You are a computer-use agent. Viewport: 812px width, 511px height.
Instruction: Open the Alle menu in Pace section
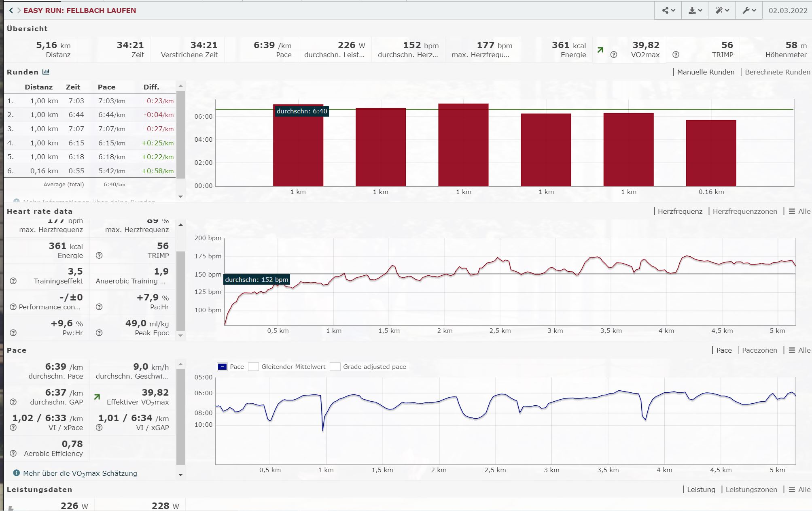click(x=799, y=350)
